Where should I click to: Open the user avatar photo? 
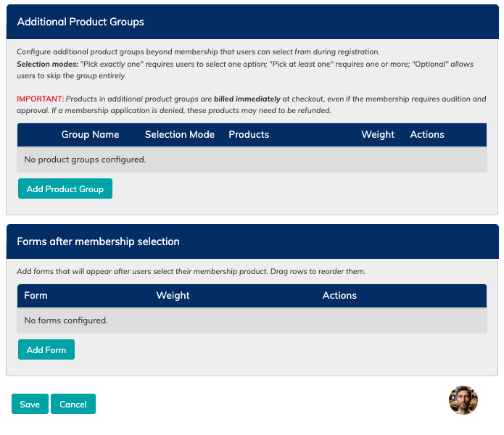463,400
